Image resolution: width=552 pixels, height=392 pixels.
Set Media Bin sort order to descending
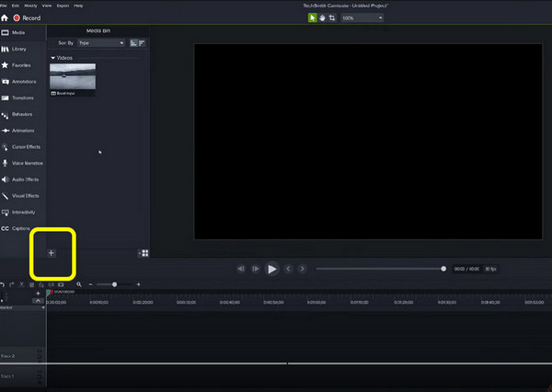(142, 43)
